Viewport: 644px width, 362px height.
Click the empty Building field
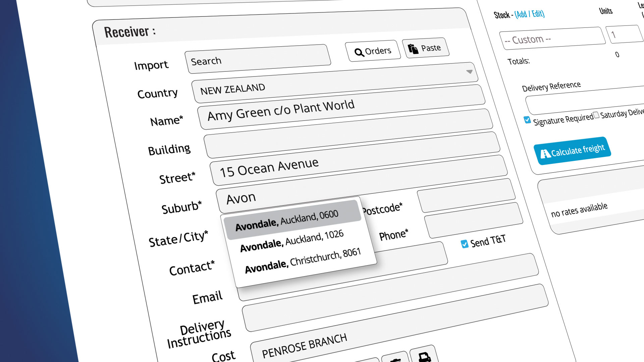click(348, 133)
